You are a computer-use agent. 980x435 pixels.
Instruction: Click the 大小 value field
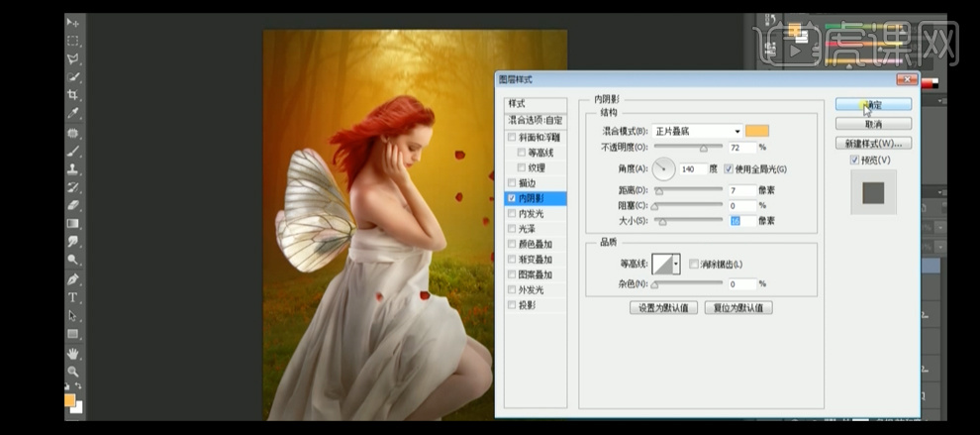(742, 221)
